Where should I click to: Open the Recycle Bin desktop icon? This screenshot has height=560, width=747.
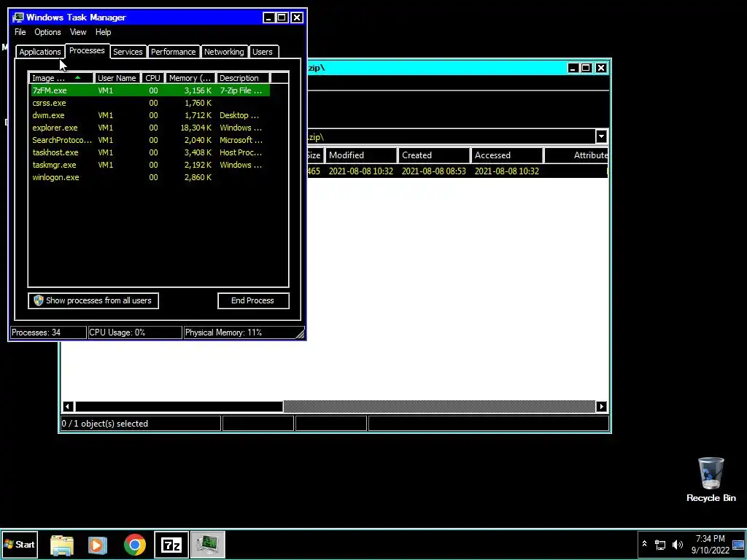pos(711,480)
